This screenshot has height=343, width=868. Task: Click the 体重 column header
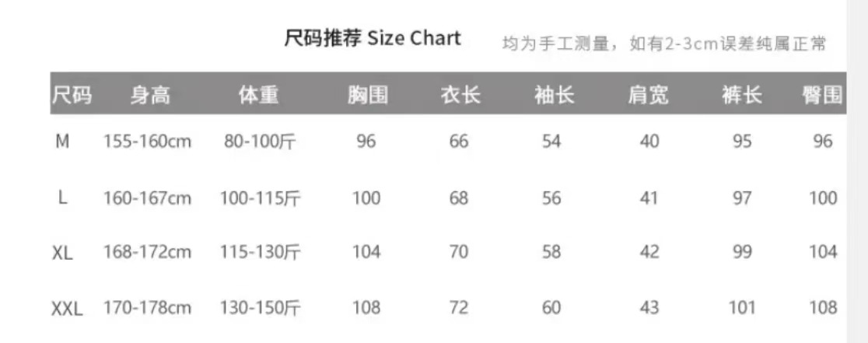point(258,96)
